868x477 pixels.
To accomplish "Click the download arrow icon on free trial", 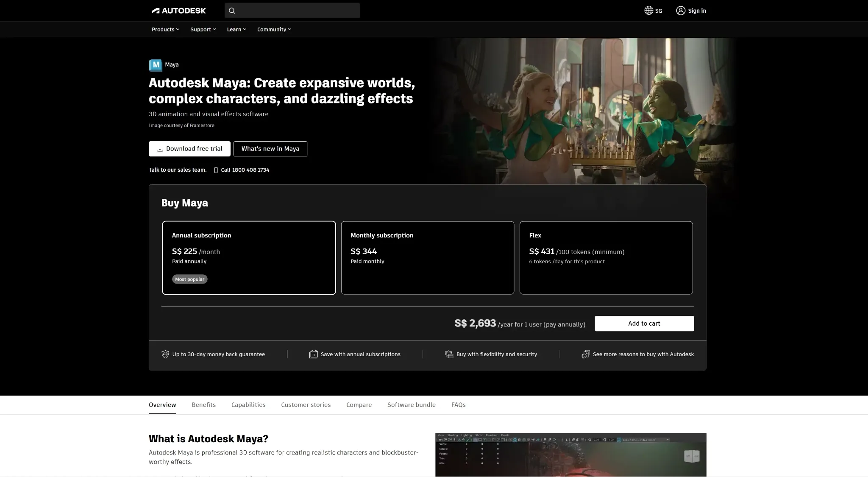I will pyautogui.click(x=160, y=149).
